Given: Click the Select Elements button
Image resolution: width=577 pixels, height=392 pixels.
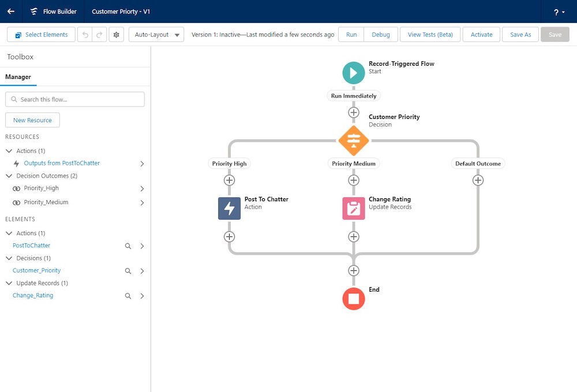Looking at the screenshot, I should point(41,35).
